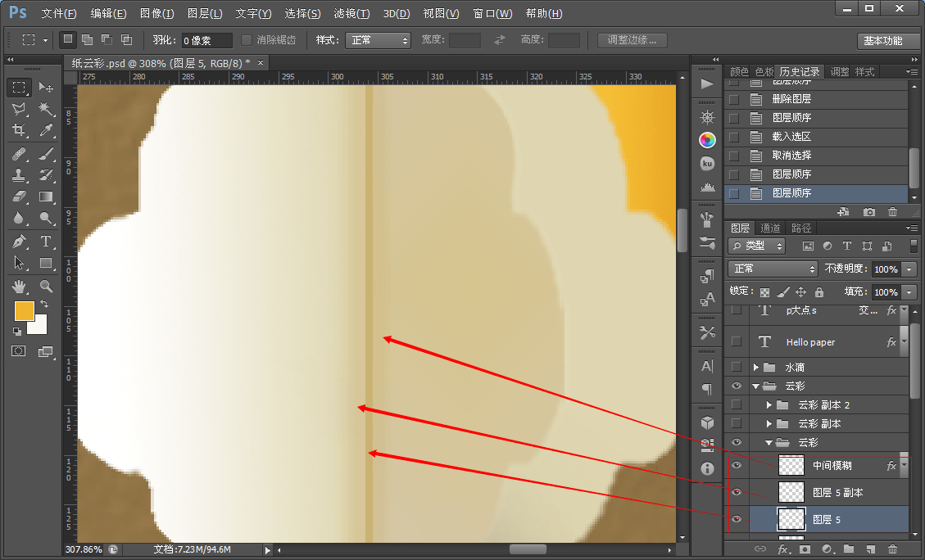This screenshot has width=925, height=560.
Task: Open the Kuler panel icon
Action: coord(707,163)
